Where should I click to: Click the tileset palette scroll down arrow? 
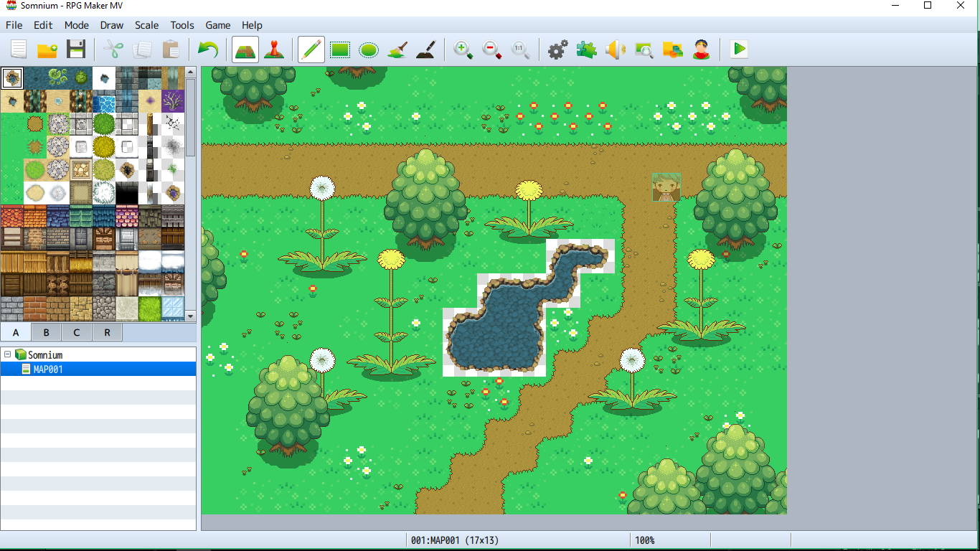point(191,316)
